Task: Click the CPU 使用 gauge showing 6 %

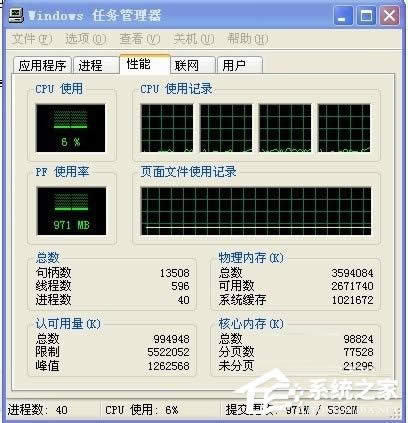Action: point(71,128)
